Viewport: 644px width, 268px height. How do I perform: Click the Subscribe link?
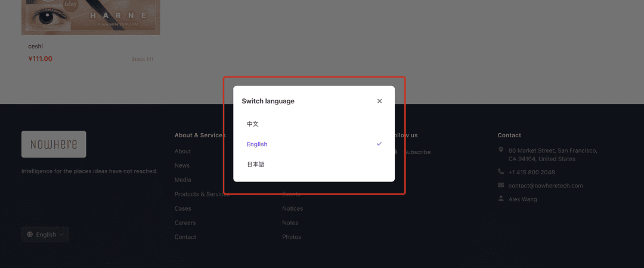417,152
